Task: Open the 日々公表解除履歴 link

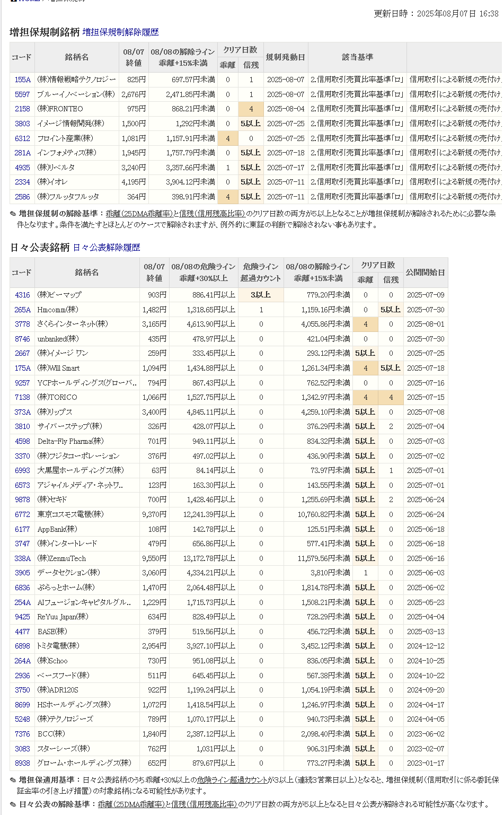Action: [x=106, y=248]
